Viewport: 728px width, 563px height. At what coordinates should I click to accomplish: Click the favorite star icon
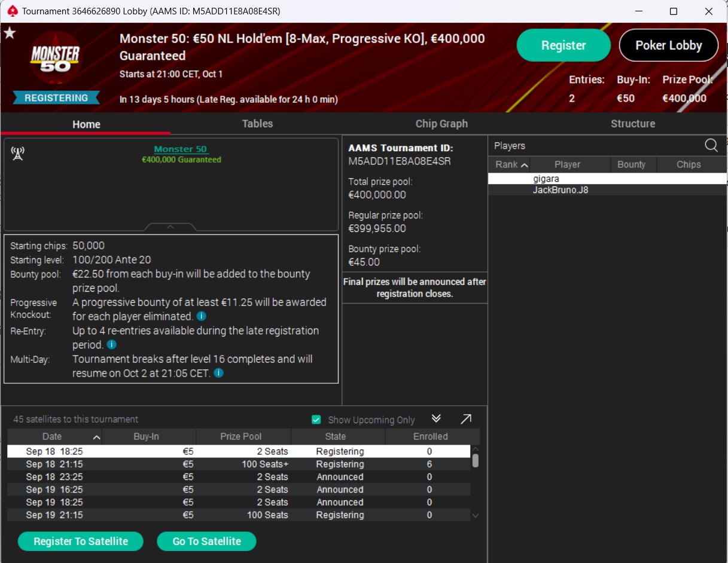click(x=10, y=33)
